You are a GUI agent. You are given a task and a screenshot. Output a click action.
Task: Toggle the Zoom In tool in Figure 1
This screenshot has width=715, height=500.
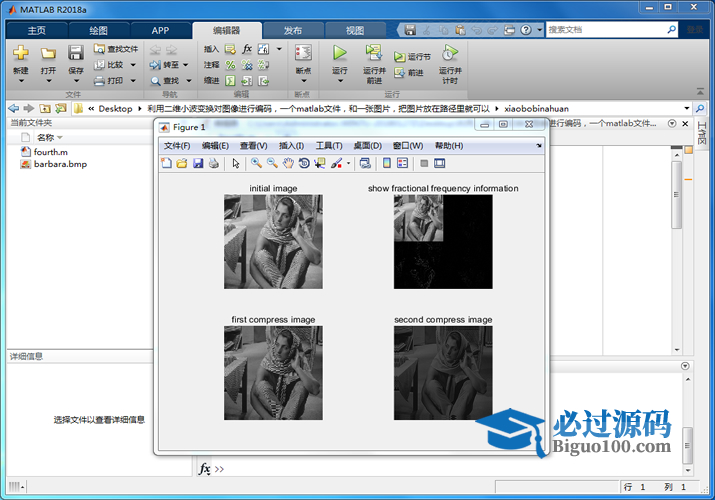coord(256,163)
